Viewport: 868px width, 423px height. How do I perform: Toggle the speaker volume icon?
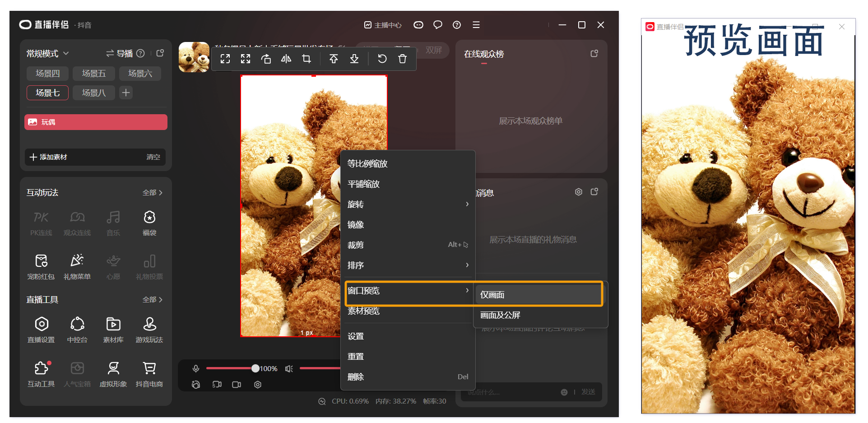point(289,369)
